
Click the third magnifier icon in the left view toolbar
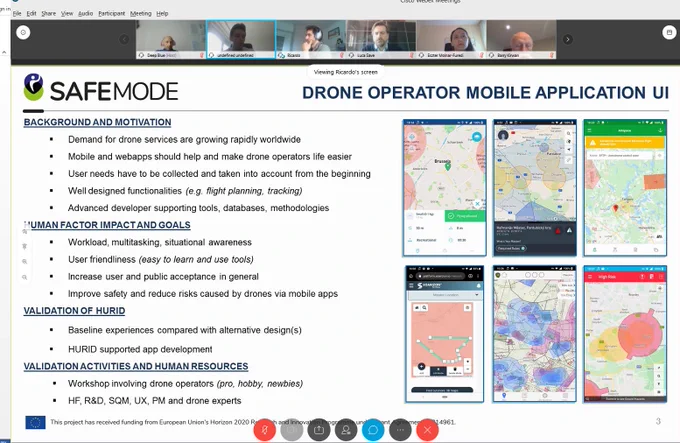tap(25, 261)
